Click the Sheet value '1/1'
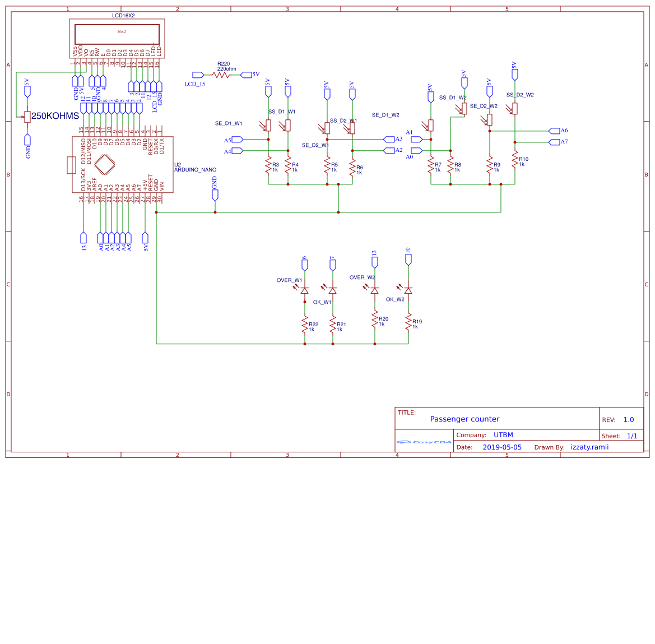The width and height of the screenshot is (655, 644). [632, 436]
